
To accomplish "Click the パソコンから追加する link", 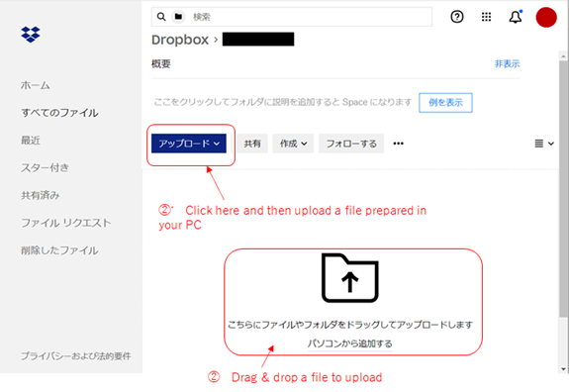I will point(350,343).
